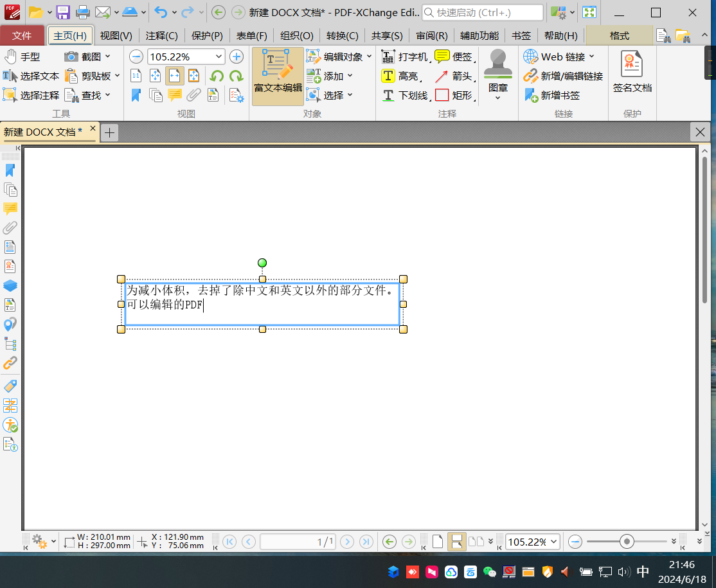Open the bookmarks pane in left sidebar
This screenshot has height=588, width=716.
(x=10, y=170)
